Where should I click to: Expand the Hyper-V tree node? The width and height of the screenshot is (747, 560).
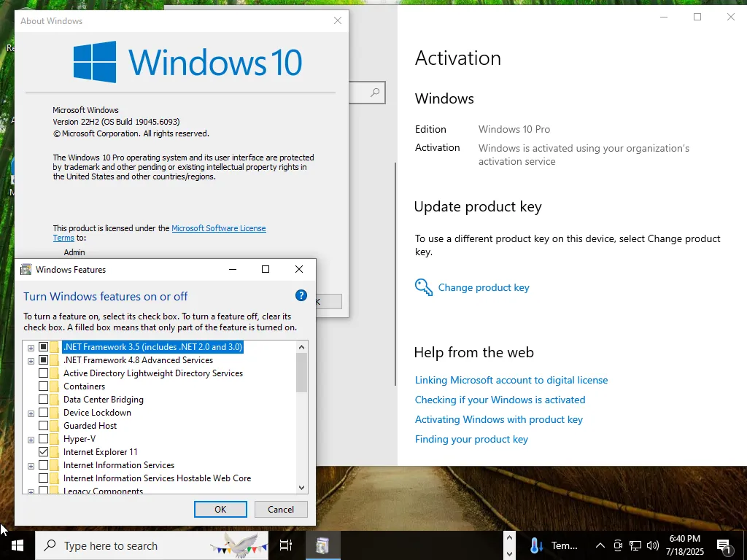pyautogui.click(x=31, y=440)
